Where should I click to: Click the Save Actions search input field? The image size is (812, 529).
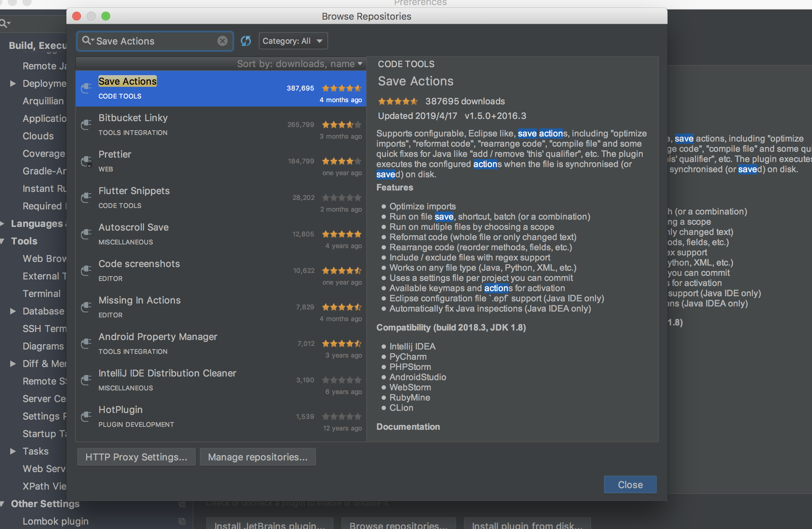pyautogui.click(x=155, y=41)
